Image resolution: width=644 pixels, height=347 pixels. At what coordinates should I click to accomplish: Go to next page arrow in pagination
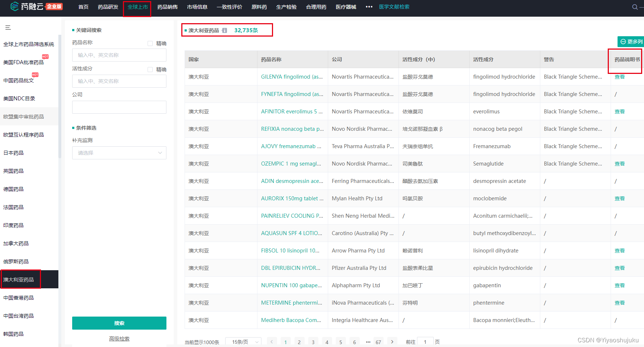click(x=392, y=342)
